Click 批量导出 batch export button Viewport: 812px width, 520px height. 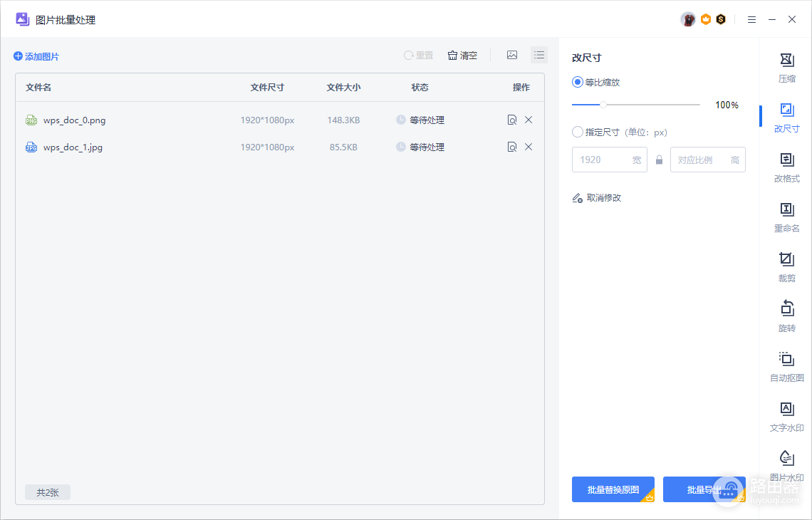point(704,489)
